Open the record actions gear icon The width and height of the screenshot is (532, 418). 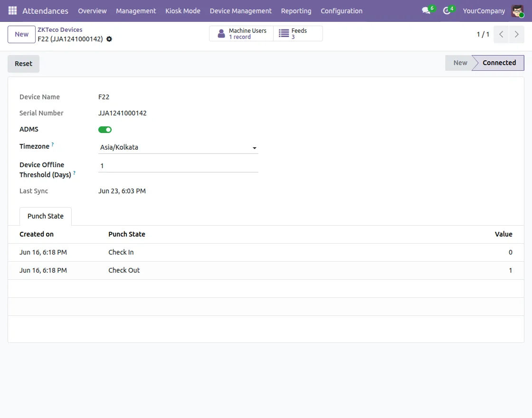click(x=109, y=39)
